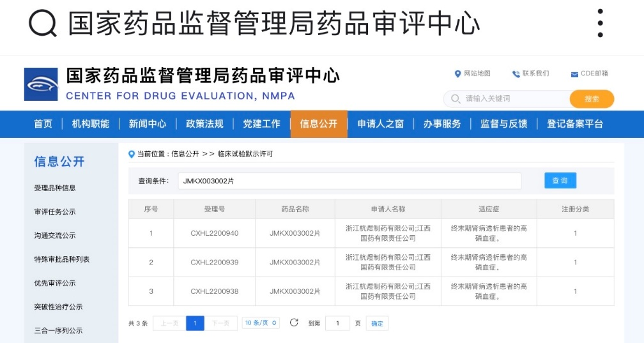This screenshot has width=644, height=343.
Task: Click the 网站地图 location pin icon
Action: (457, 74)
